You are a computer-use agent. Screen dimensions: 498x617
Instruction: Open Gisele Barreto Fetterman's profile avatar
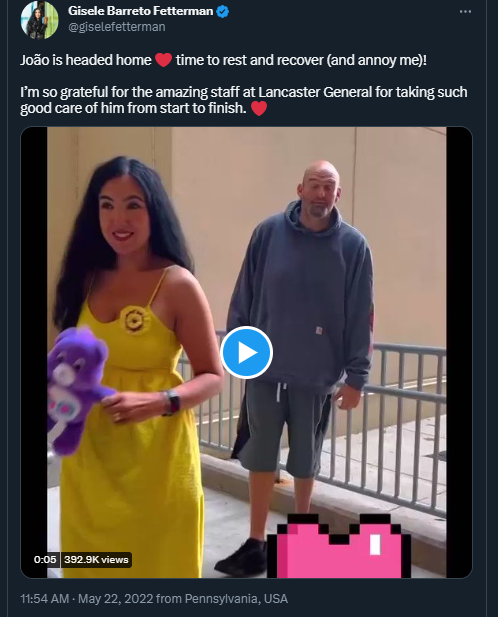pos(39,20)
